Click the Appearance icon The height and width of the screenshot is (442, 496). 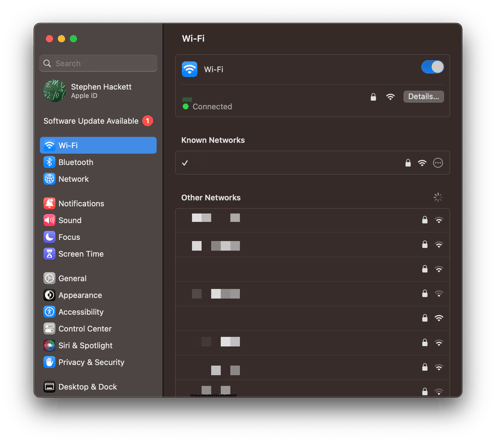pyautogui.click(x=49, y=295)
